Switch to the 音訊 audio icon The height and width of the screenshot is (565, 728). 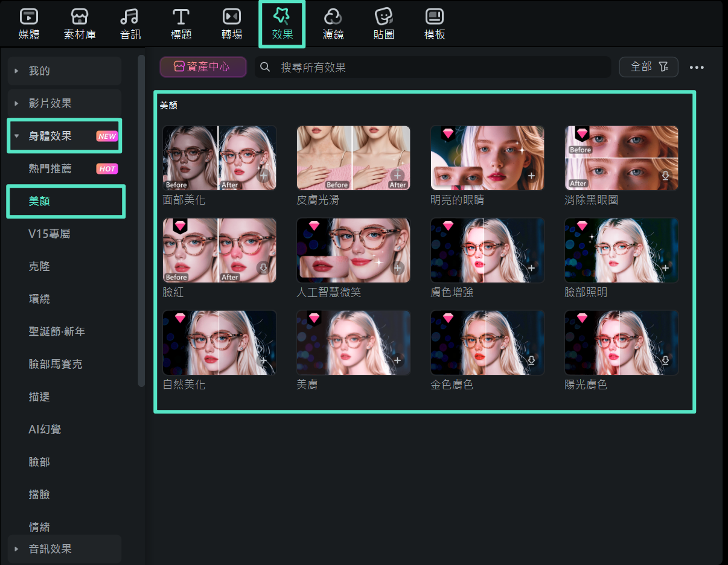coord(130,17)
